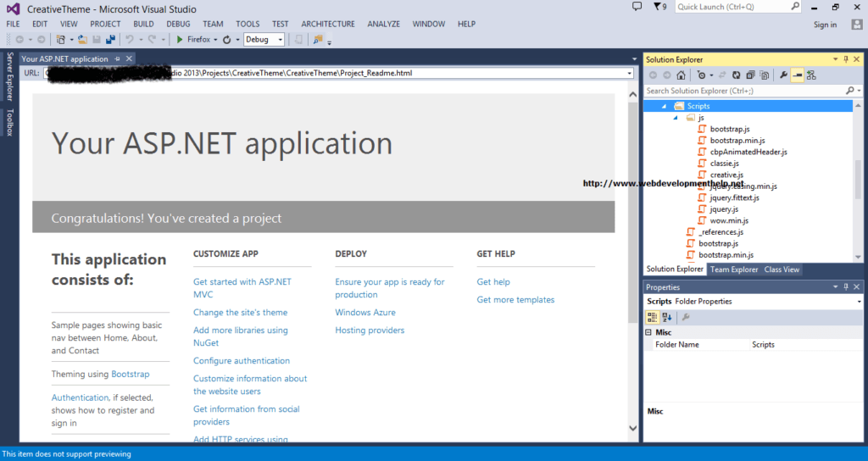Click the Collapse All icon in Solution Explorer
The image size is (868, 461).
(x=750, y=75)
